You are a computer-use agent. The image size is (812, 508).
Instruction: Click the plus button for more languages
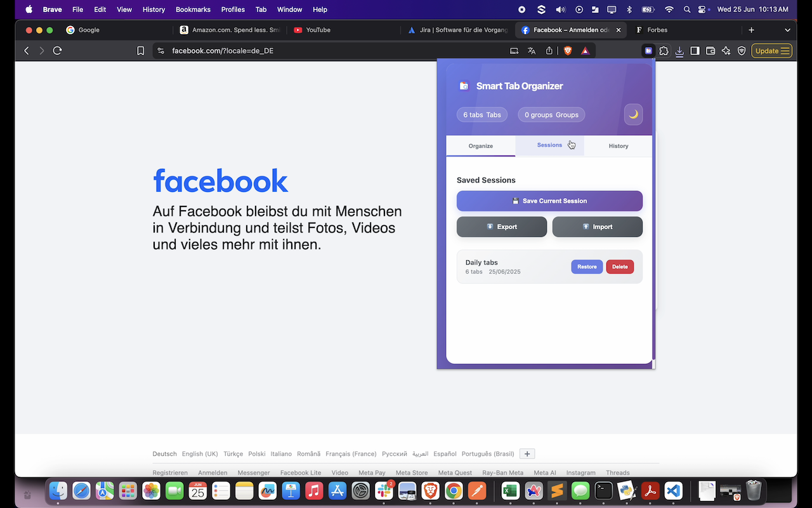527,453
